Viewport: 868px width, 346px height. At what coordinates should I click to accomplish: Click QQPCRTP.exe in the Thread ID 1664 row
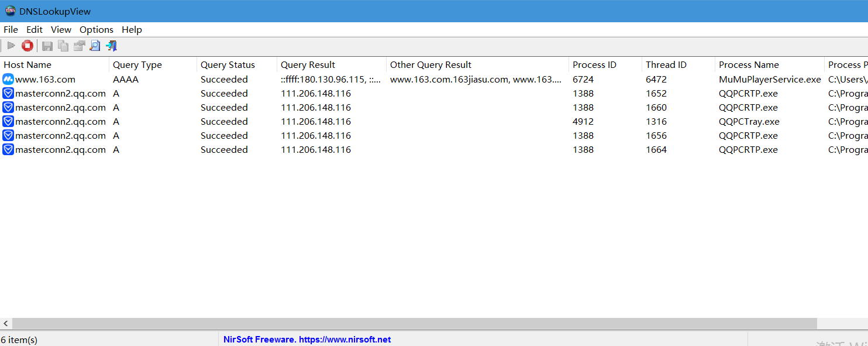pyautogui.click(x=748, y=149)
